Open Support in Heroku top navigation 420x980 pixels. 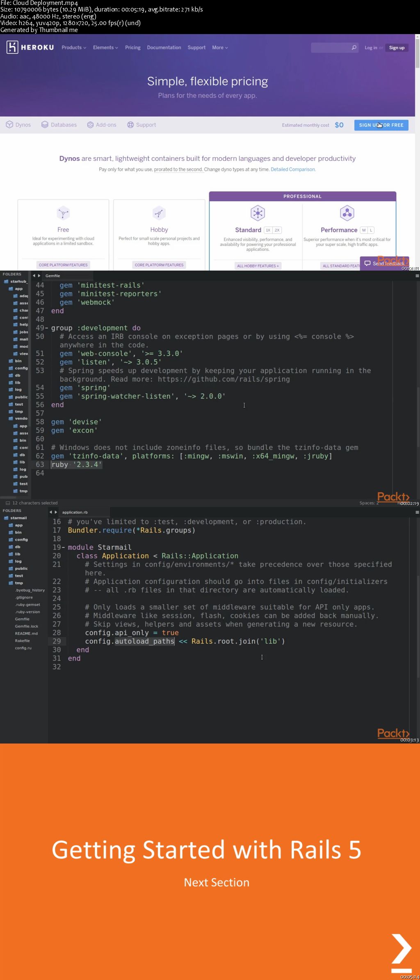196,48
